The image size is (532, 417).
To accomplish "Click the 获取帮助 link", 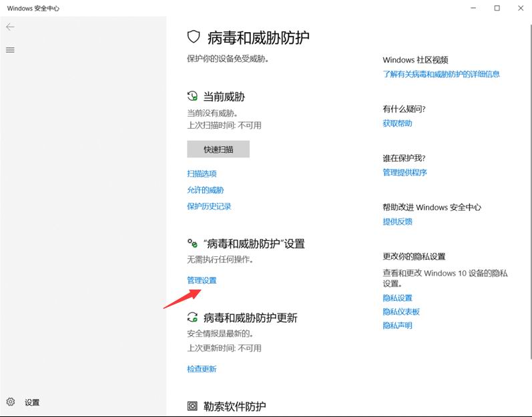I will point(397,123).
